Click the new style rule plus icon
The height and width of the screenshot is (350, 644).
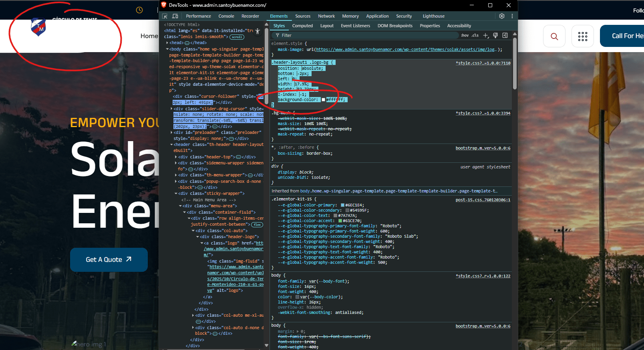pyautogui.click(x=486, y=35)
